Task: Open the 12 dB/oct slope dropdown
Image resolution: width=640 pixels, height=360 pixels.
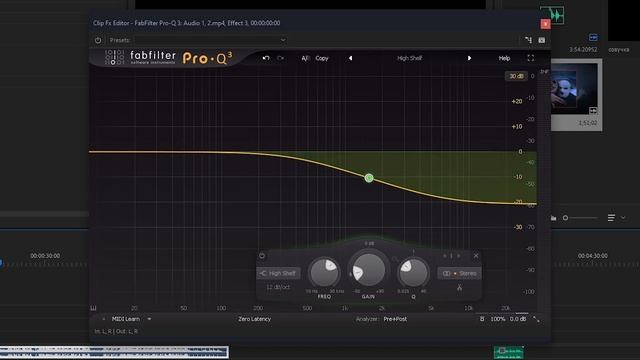Action: (278, 287)
